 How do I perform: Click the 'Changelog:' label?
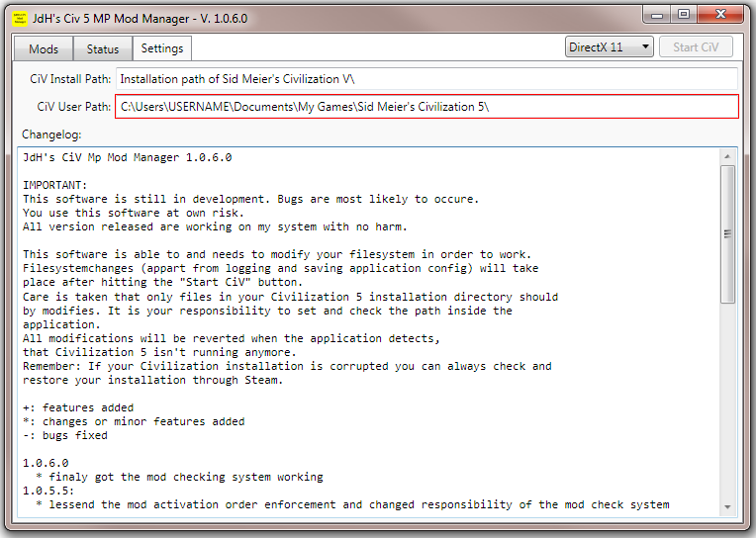coord(51,134)
